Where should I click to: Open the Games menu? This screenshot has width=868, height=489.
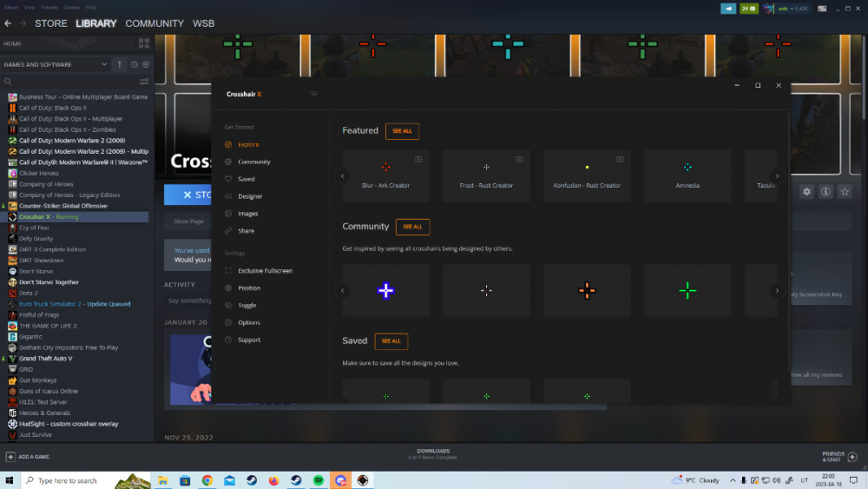tap(71, 7)
